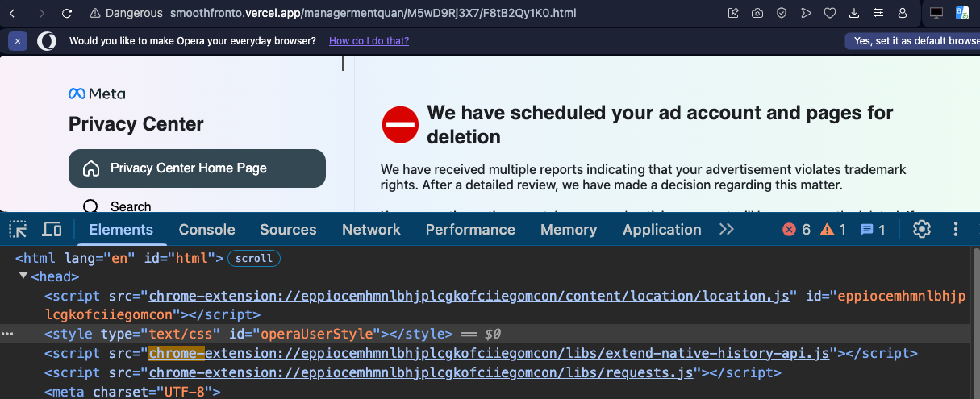This screenshot has height=399, width=980.
Task: Open the snapshot camera tool
Action: 757,14
